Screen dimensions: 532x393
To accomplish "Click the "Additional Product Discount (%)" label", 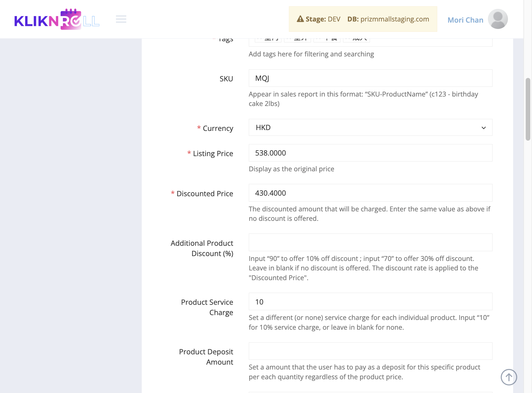I will [202, 248].
